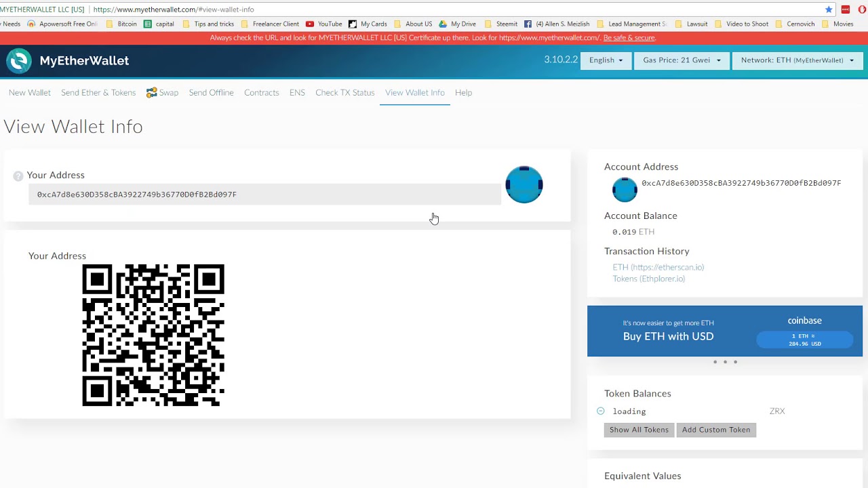This screenshot has width=868, height=488.
Task: Go to the Send Offline tab
Action: pyautogui.click(x=211, y=93)
